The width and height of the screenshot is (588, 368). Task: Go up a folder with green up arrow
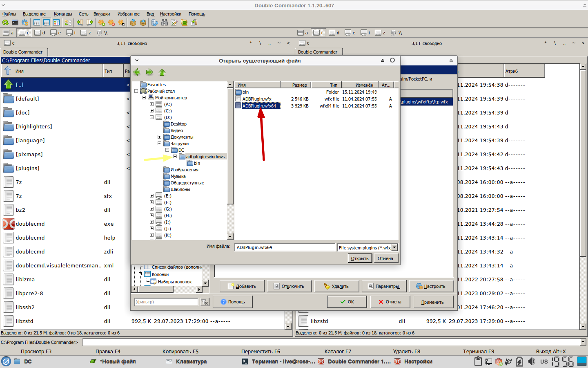click(x=162, y=72)
